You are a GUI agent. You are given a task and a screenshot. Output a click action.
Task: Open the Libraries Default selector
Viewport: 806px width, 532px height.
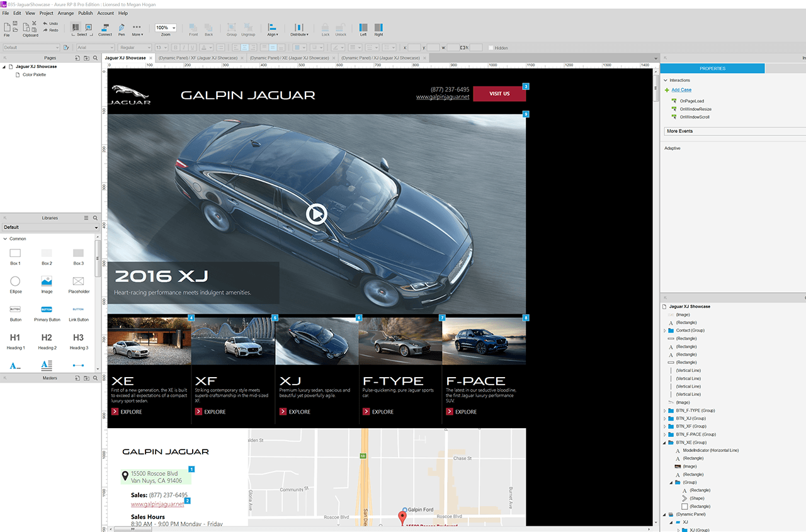pyautogui.click(x=50, y=227)
